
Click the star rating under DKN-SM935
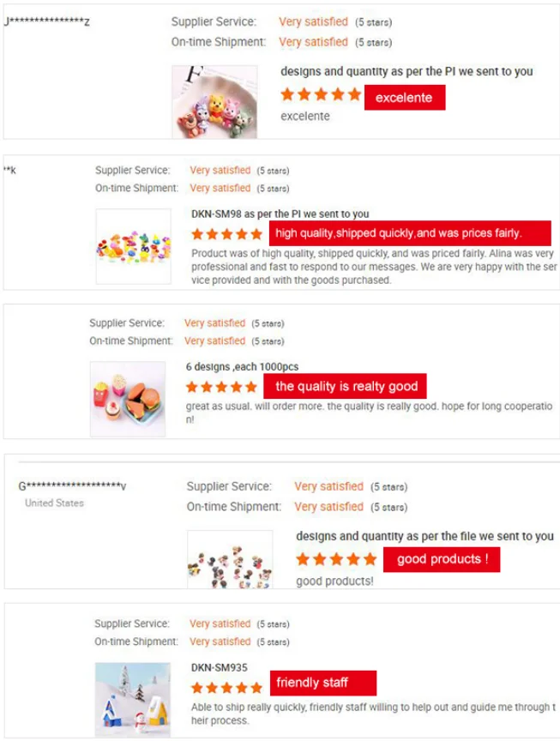coord(227,688)
